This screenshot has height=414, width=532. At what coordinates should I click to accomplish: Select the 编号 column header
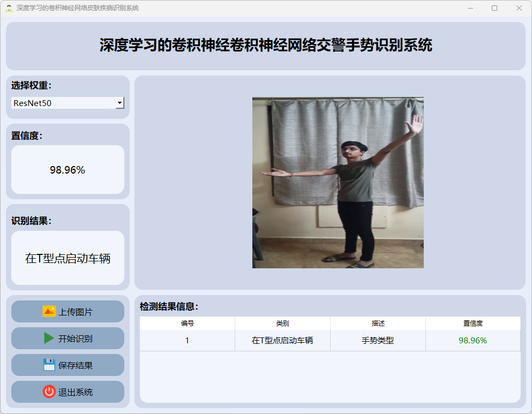(x=187, y=323)
